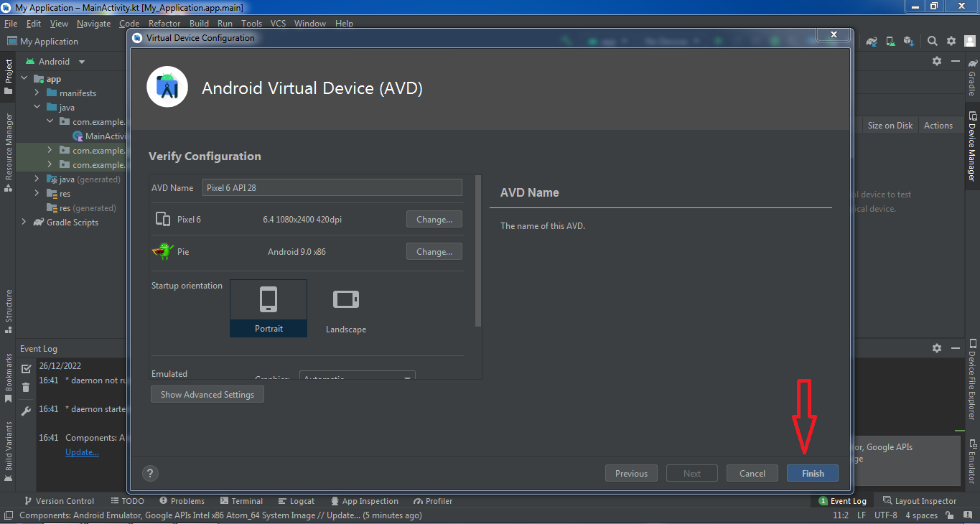
Task: Open the Profiler tool window tab
Action: [432, 501]
